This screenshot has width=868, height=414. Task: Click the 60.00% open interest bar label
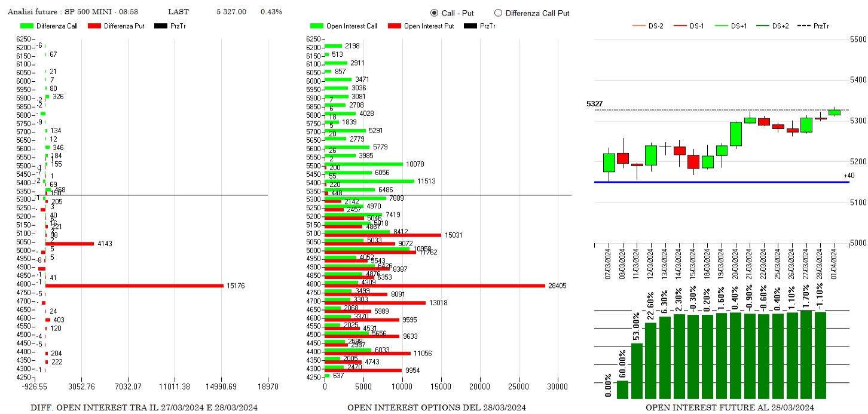623,364
